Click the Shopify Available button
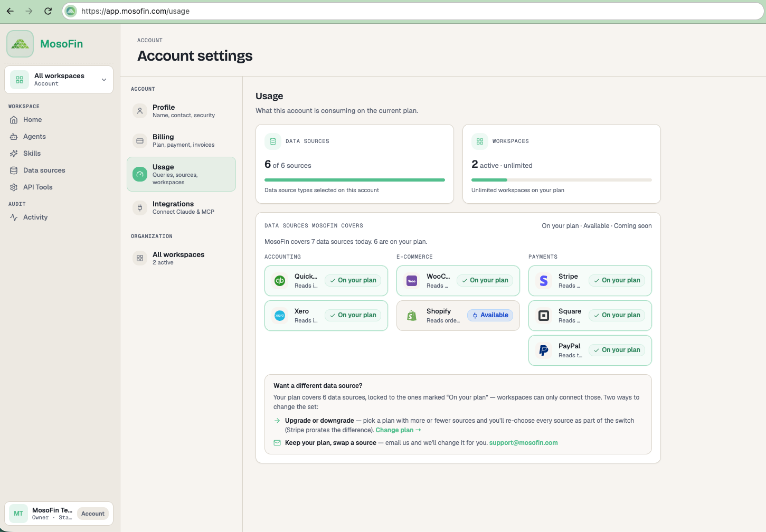766x532 pixels. pyautogui.click(x=490, y=316)
